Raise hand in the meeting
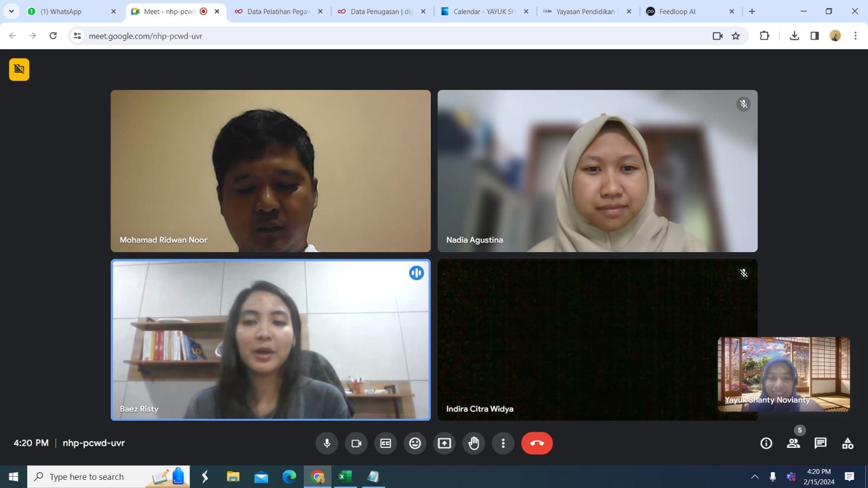The width and height of the screenshot is (868, 488). (x=474, y=443)
